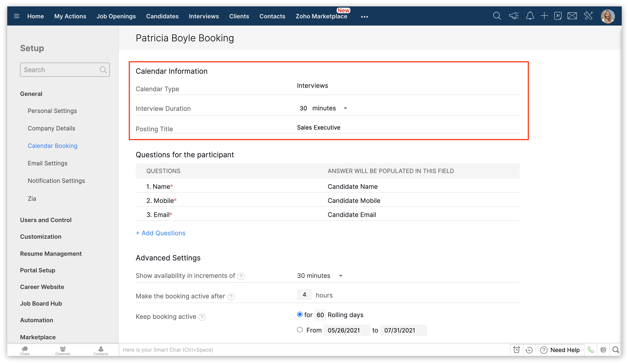Open the hamburger menu icon
629x364 pixels.
(16, 16)
